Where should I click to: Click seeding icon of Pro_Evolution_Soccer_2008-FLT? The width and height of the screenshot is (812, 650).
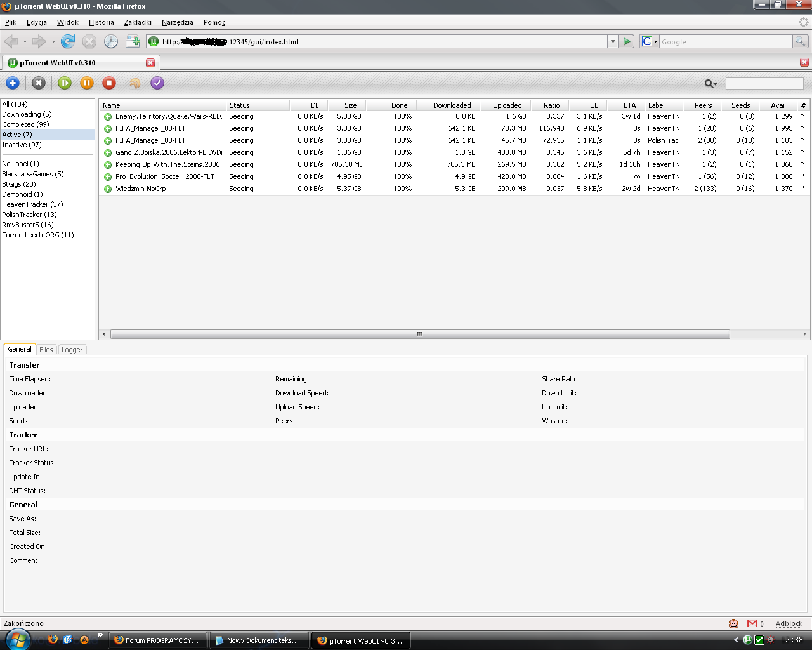click(x=108, y=177)
